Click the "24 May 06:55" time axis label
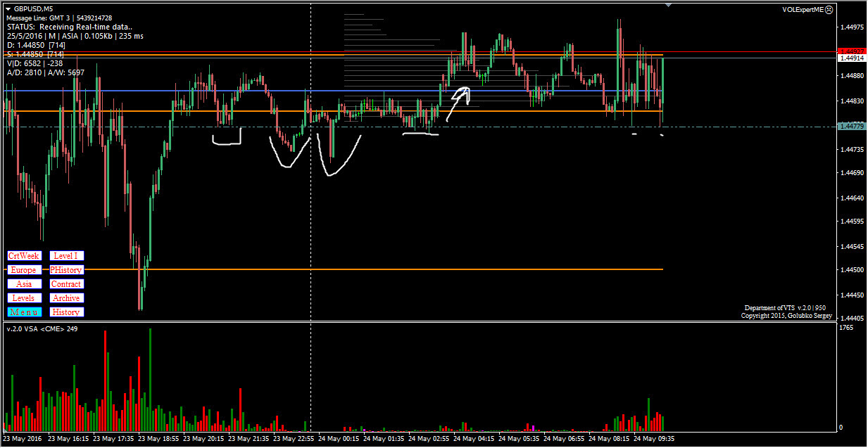 pos(564,439)
